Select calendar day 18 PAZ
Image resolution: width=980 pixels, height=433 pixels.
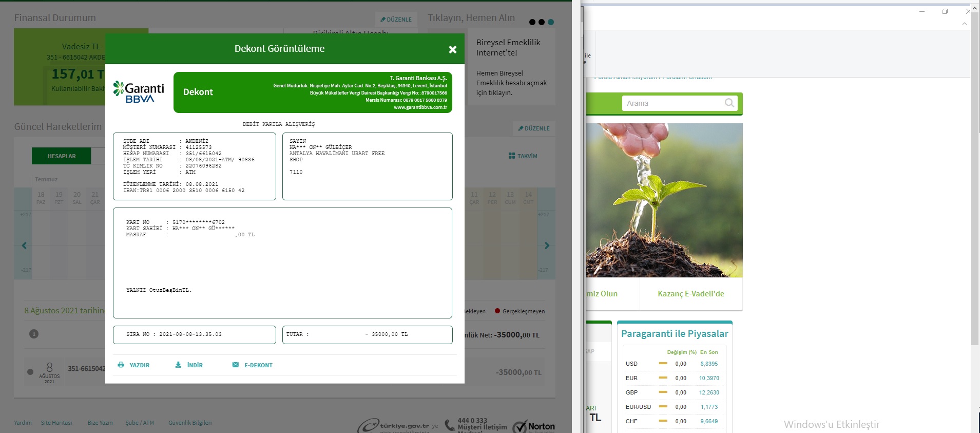[x=41, y=198]
